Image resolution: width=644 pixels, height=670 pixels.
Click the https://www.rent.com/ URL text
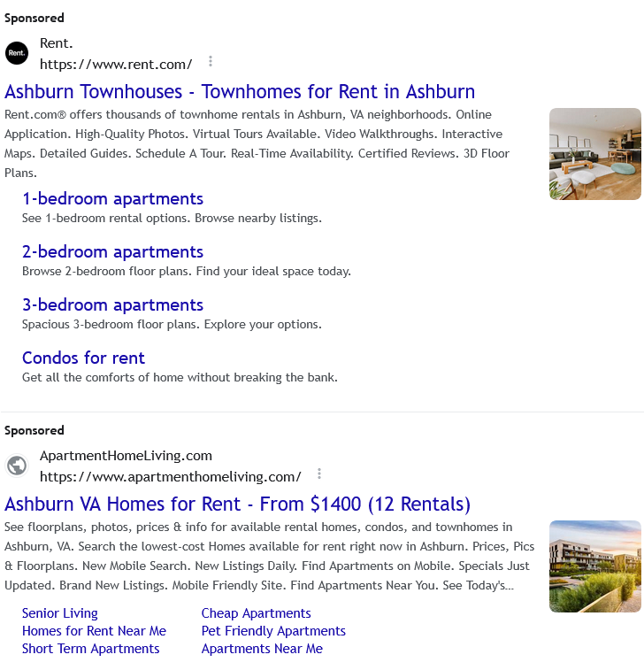116,64
